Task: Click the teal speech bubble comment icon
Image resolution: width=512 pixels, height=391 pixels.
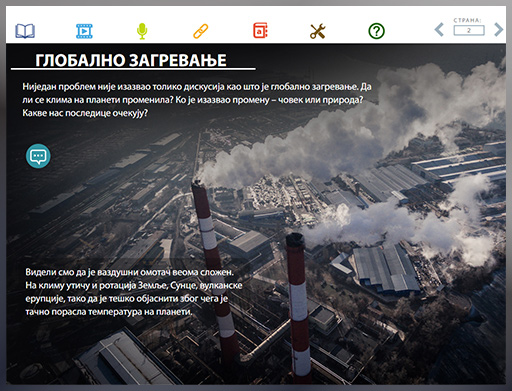Action: pos(38,156)
